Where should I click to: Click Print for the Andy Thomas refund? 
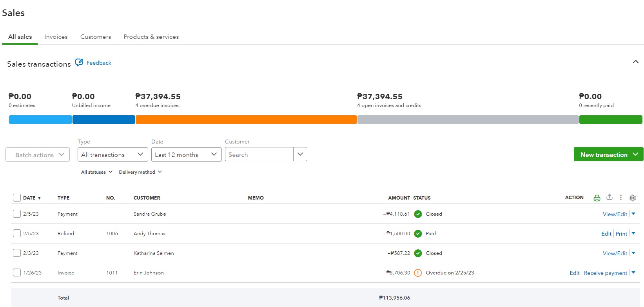coord(622,234)
